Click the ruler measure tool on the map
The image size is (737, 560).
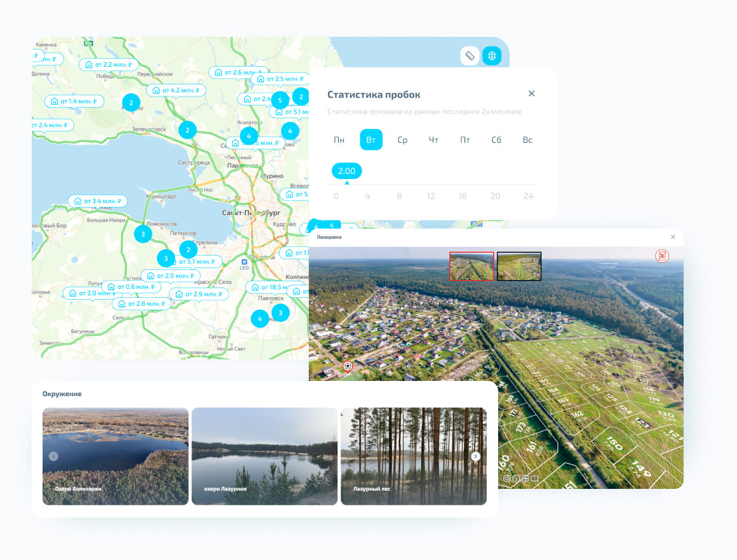pos(470,56)
